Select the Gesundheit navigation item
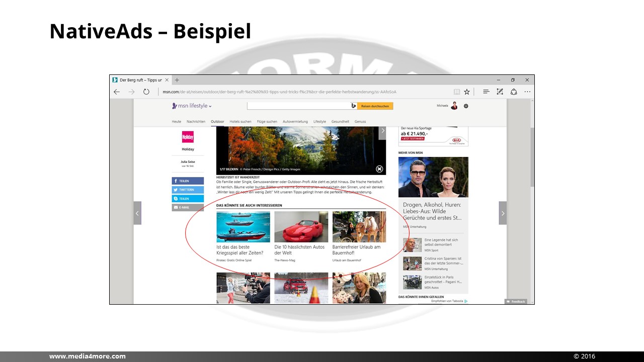 tap(340, 122)
